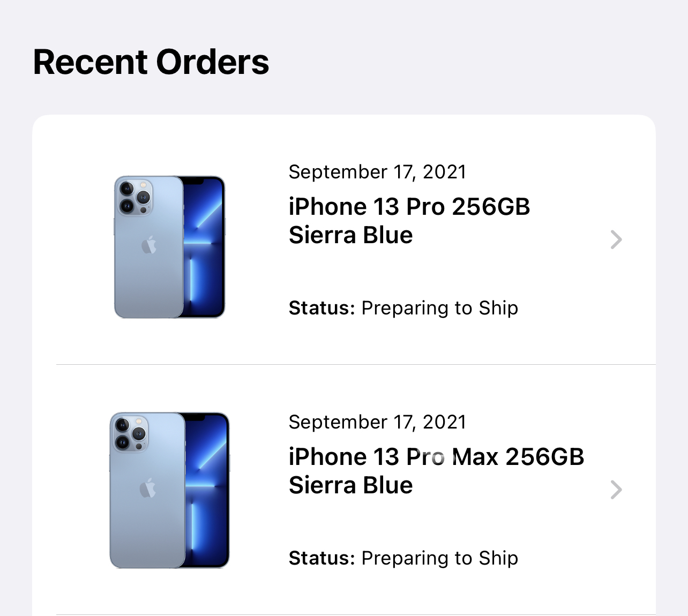
Task: Tap the blue screen of iPhone 13 Pro Max image
Action: coord(206,490)
